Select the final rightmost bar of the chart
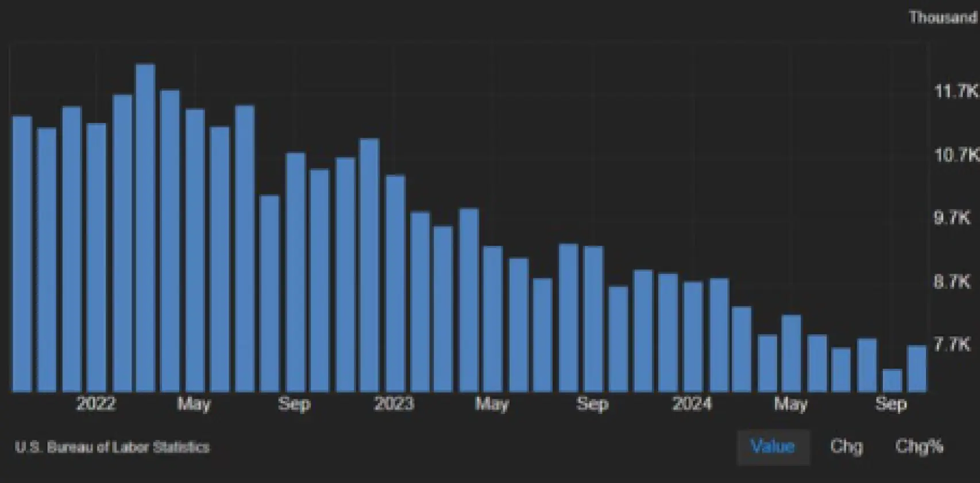 (x=917, y=369)
